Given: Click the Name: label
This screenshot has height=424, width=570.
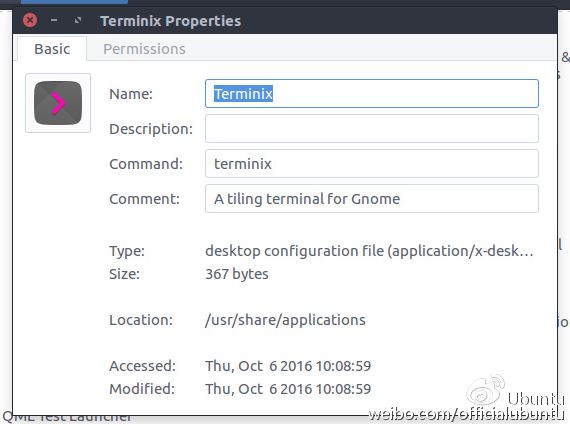Looking at the screenshot, I should click(x=131, y=94).
